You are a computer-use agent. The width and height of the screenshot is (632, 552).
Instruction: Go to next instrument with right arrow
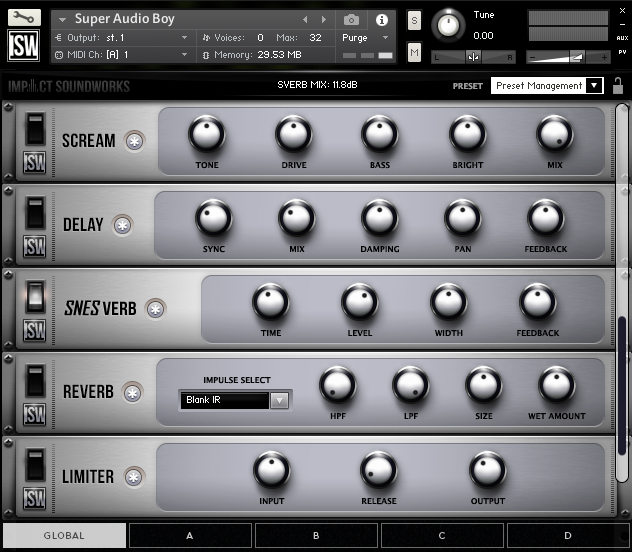323,19
